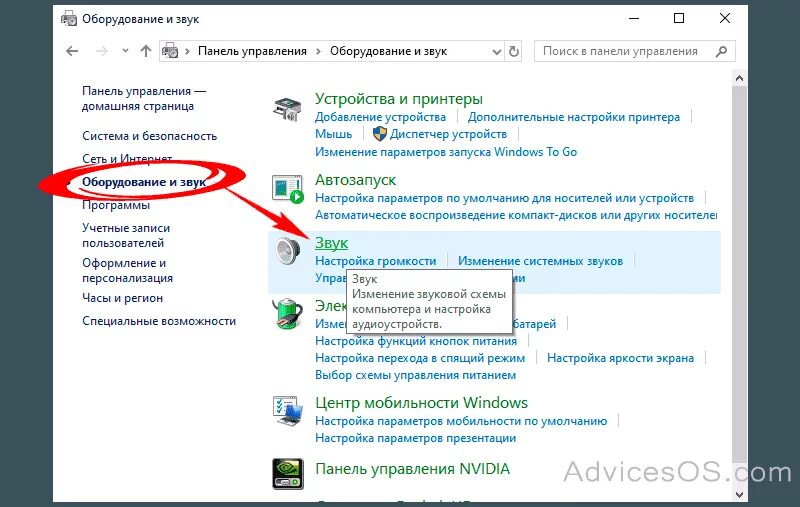Click the battery power options icon

tap(288, 313)
